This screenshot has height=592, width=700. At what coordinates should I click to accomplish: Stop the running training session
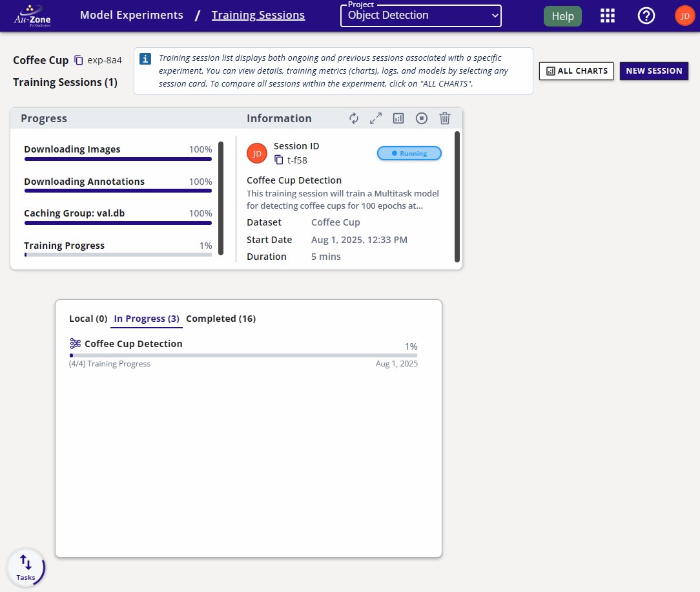coord(422,118)
